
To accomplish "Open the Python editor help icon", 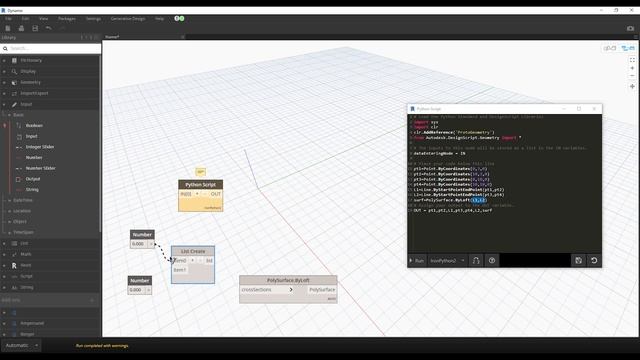I will click(492, 260).
